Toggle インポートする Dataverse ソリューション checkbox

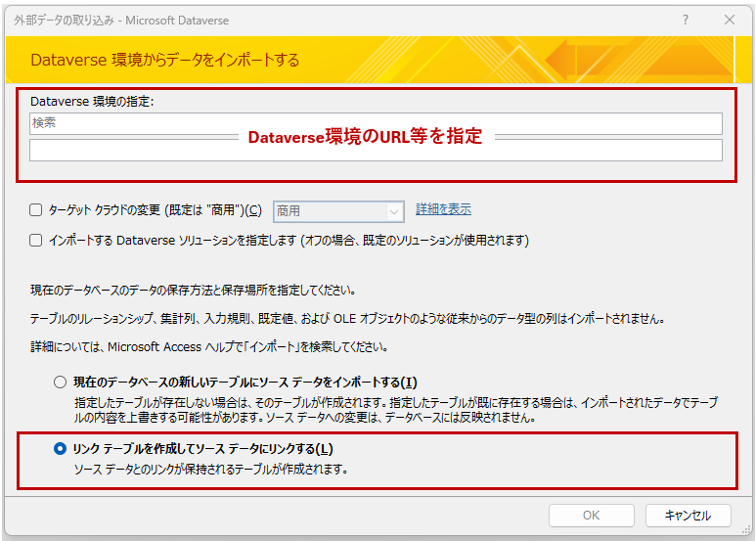36,240
